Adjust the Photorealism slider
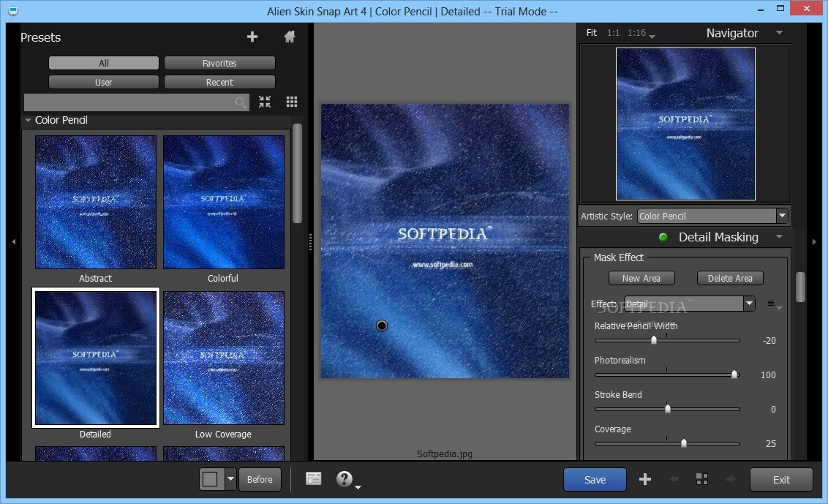This screenshot has height=504, width=828. pyautogui.click(x=667, y=375)
